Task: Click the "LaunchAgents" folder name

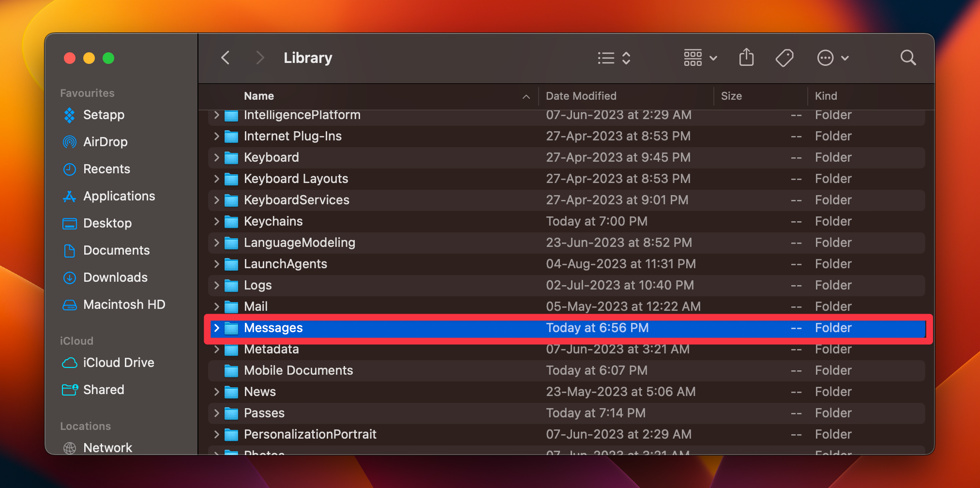Action: click(286, 264)
